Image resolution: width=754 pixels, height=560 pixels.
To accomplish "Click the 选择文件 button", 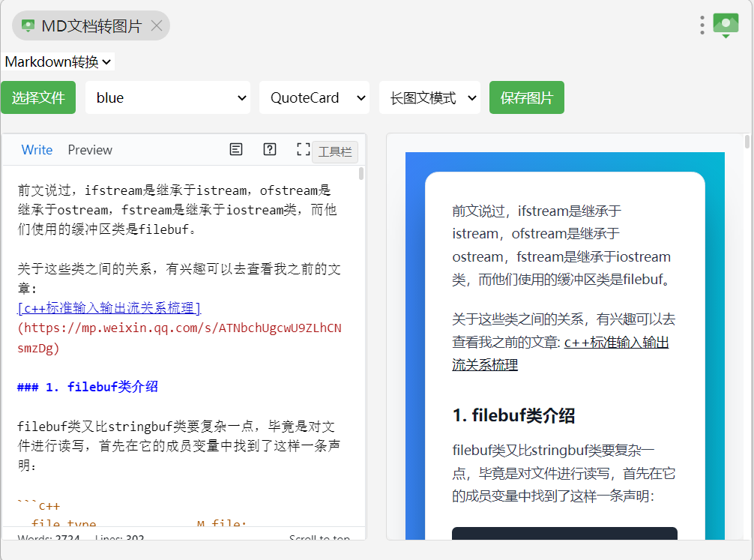I will point(38,97).
